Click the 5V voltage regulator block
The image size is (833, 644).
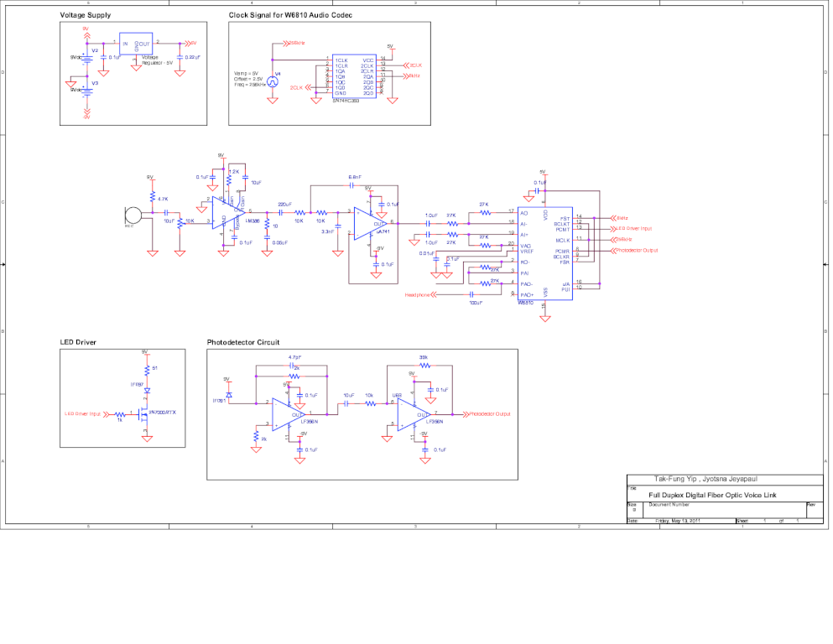(x=135, y=44)
